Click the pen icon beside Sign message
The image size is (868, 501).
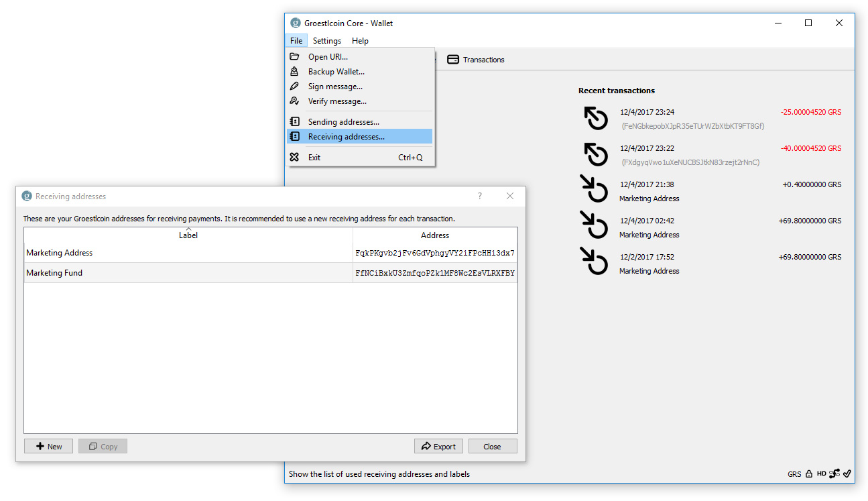[294, 86]
